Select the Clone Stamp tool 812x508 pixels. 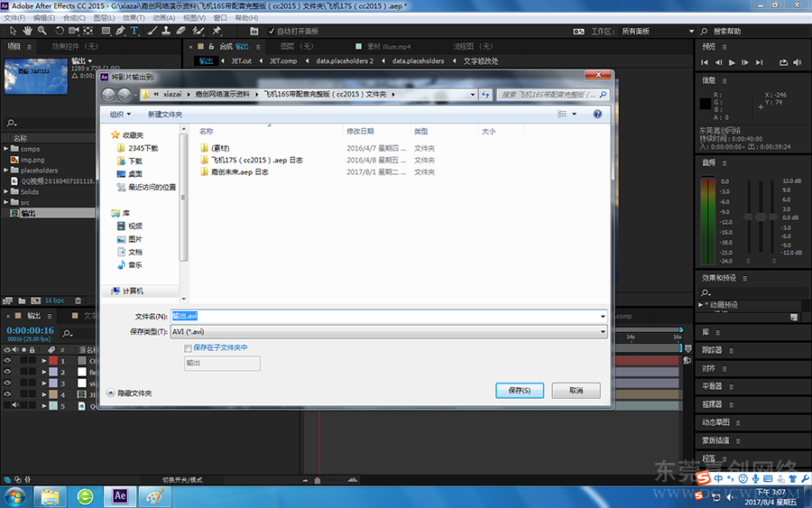(x=166, y=31)
